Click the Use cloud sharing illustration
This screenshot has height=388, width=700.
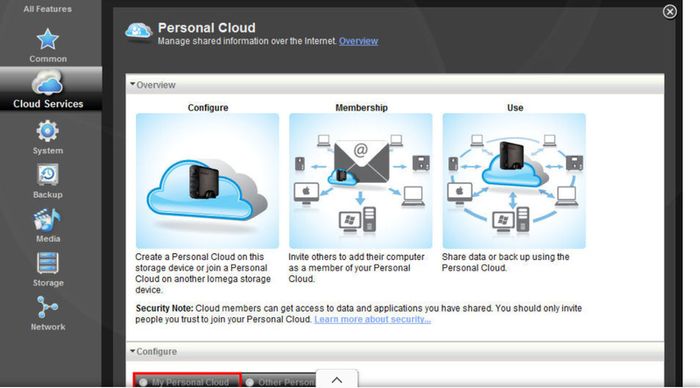click(514, 181)
